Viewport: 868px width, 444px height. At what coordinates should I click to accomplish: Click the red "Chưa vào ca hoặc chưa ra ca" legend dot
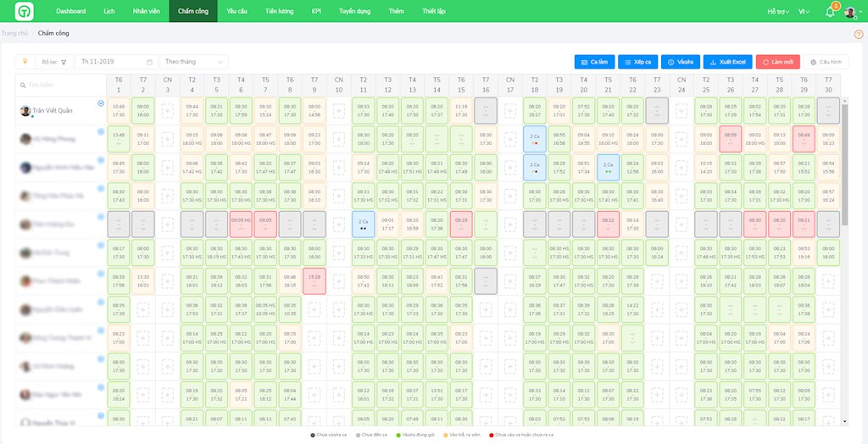click(x=492, y=436)
